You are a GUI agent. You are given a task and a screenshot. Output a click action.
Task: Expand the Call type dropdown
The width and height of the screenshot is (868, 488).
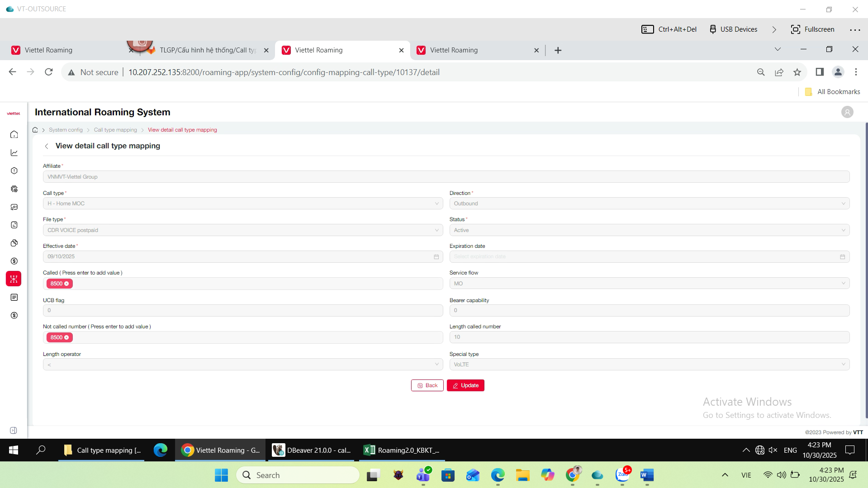click(x=242, y=204)
